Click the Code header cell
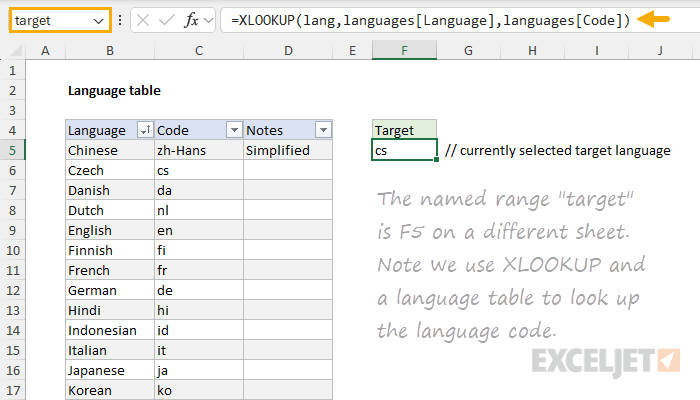The image size is (700, 400). click(199, 130)
